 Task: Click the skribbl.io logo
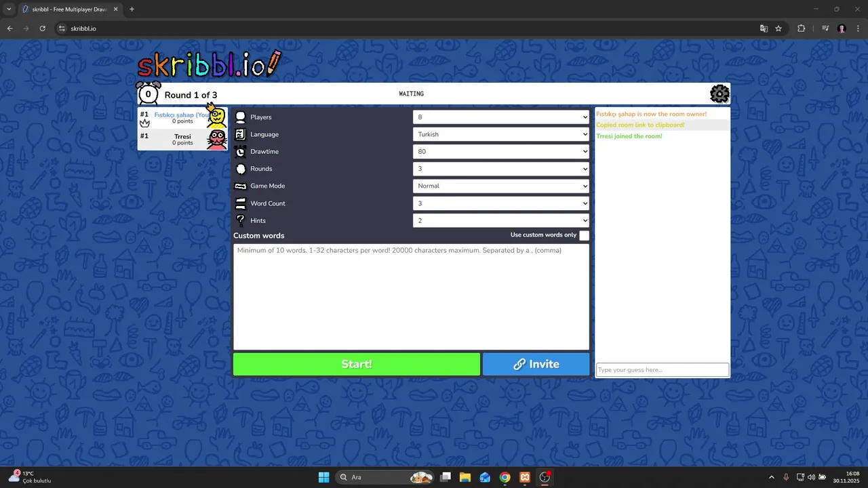pos(209,64)
